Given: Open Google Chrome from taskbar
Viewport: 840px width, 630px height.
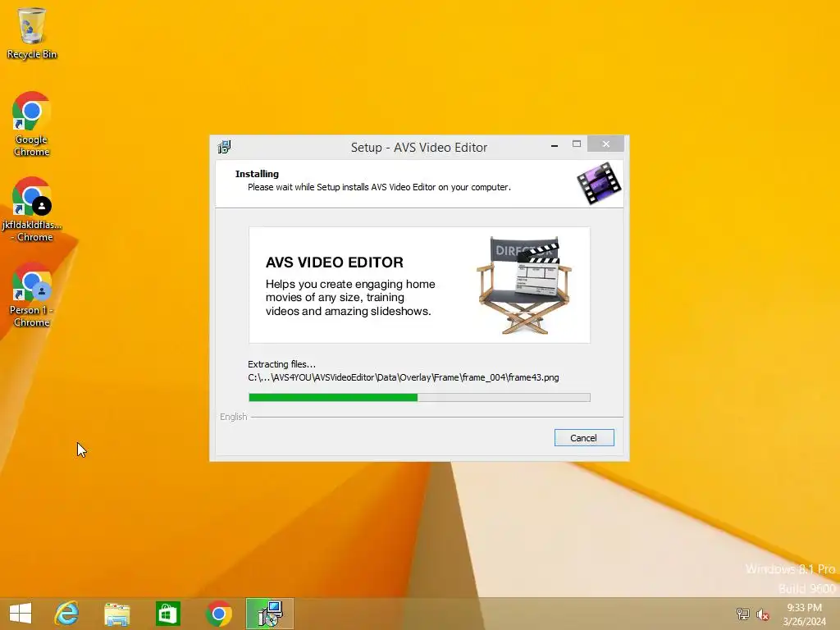Looking at the screenshot, I should (218, 614).
